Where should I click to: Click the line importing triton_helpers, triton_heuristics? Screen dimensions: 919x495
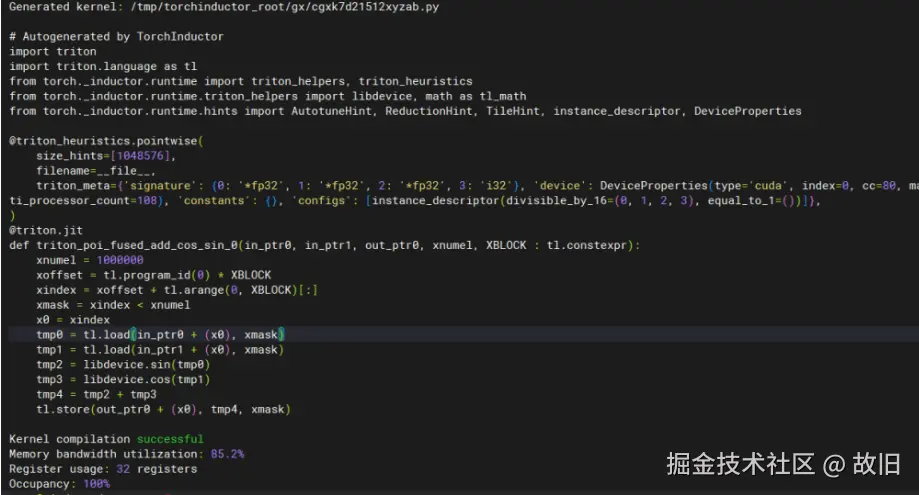(x=241, y=81)
